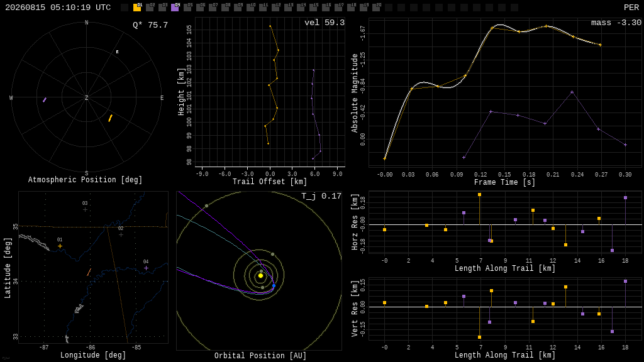Click the PER shower label
This screenshot has width=644, height=362.
click(x=631, y=8)
